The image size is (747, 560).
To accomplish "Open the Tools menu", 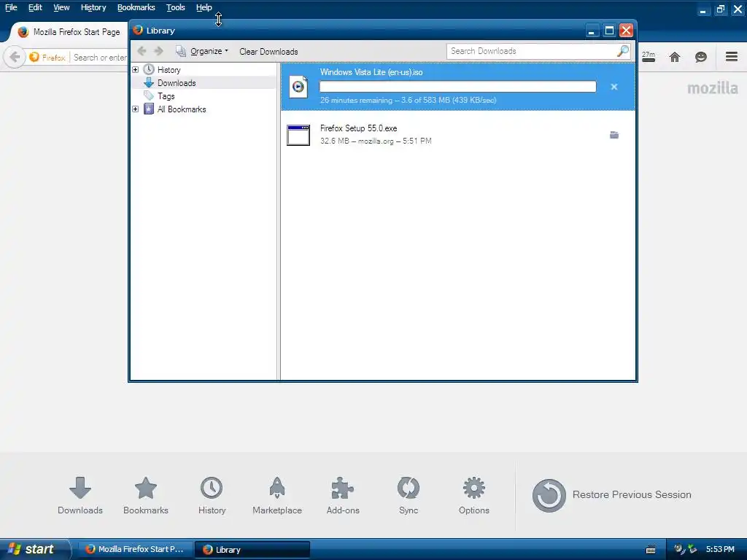I will [x=175, y=7].
